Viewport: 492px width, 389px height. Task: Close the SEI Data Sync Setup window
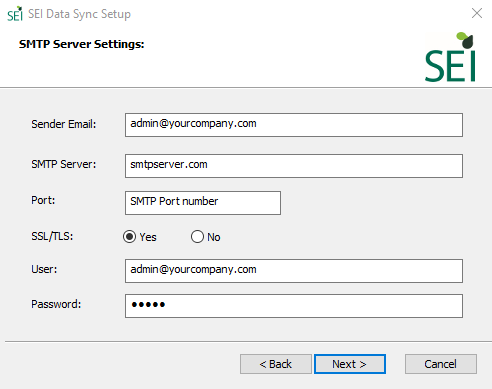pos(477,13)
